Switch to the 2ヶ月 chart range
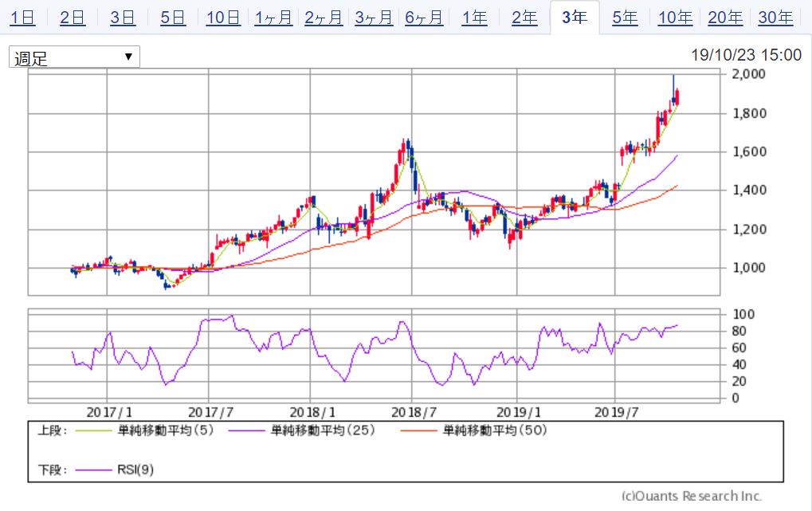 pyautogui.click(x=324, y=18)
